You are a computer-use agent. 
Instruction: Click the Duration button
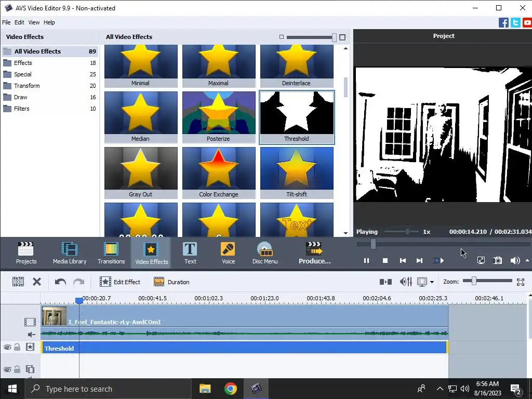pyautogui.click(x=171, y=282)
